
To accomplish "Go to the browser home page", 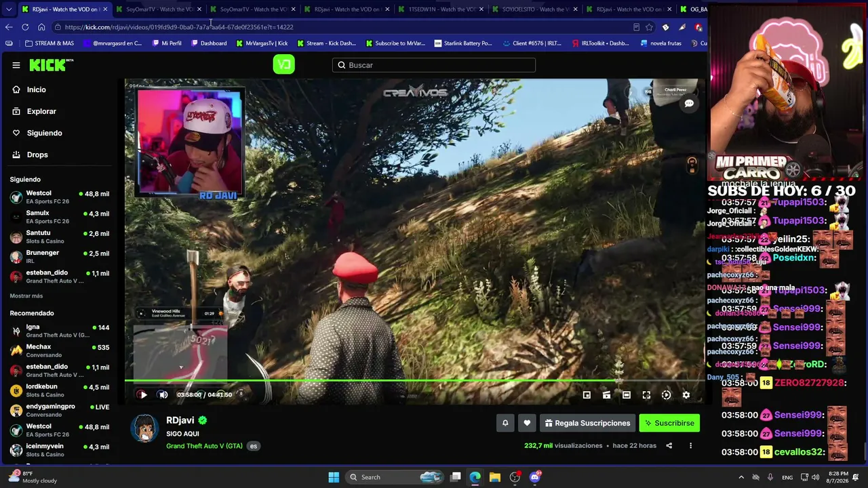I will point(41,27).
